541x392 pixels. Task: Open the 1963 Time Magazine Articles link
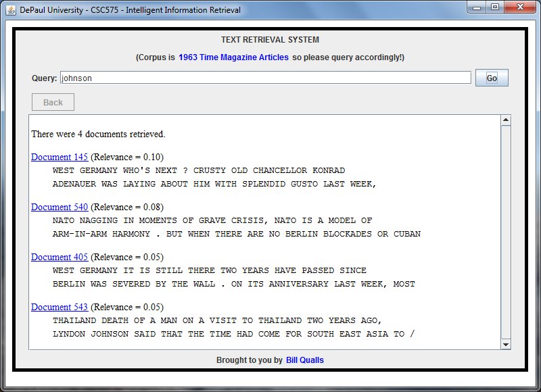click(233, 57)
